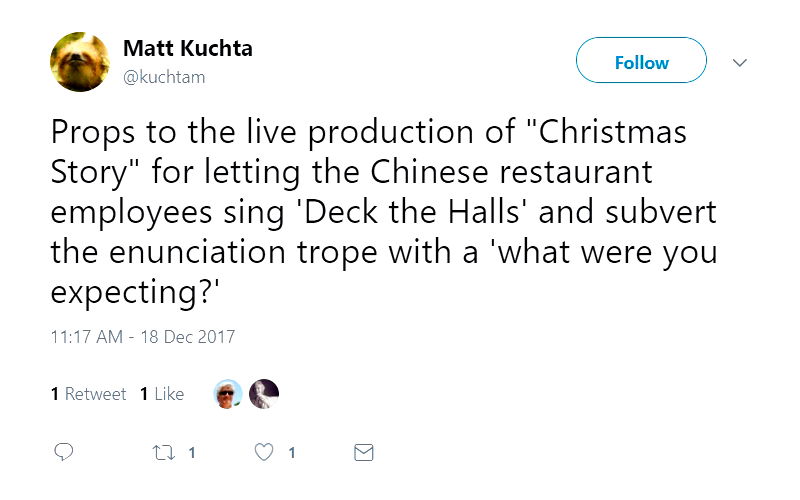The height and width of the screenshot is (500, 800).
Task: Send tweet via the envelope message icon
Action: click(x=364, y=453)
